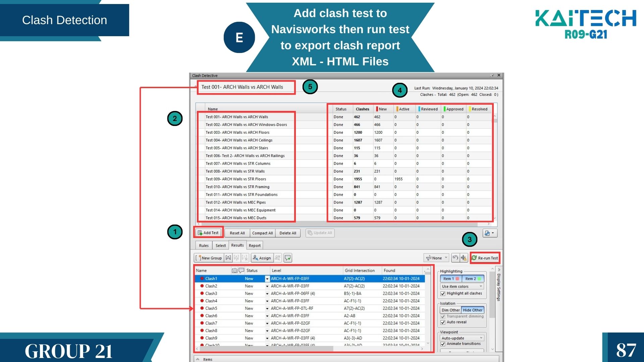
Task: Click the Reset clash undo icon
Action: coord(455,258)
